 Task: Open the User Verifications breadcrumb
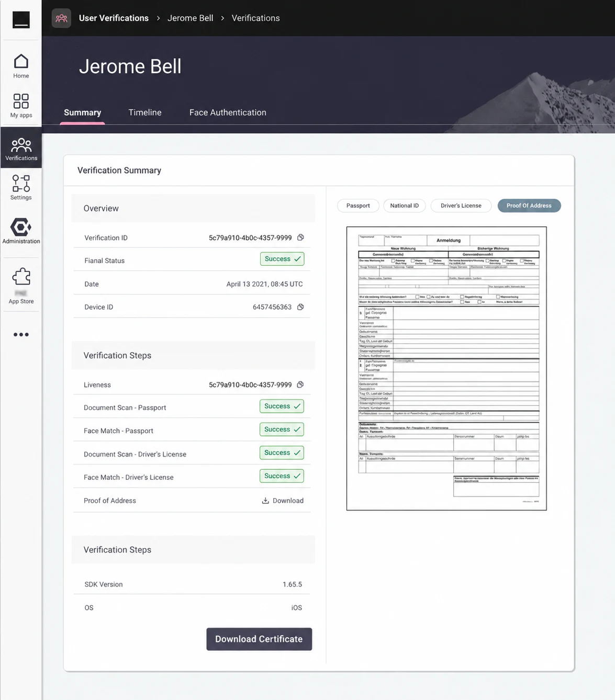coord(114,18)
